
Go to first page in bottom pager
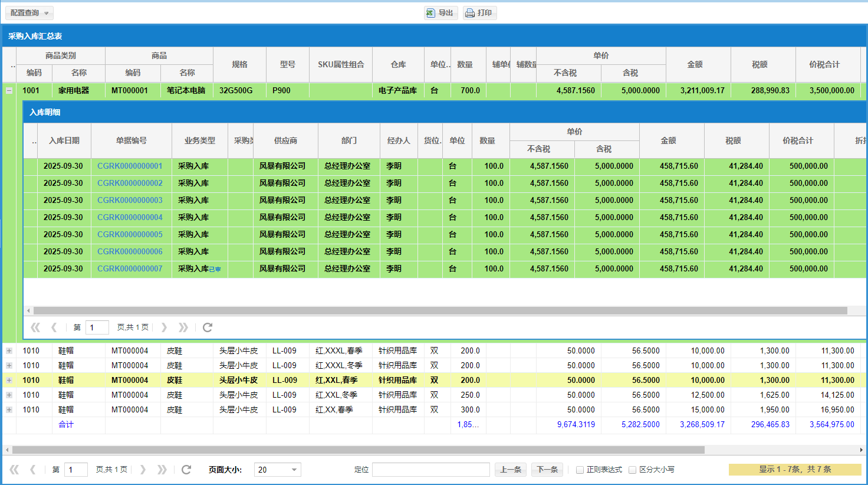pos(14,470)
